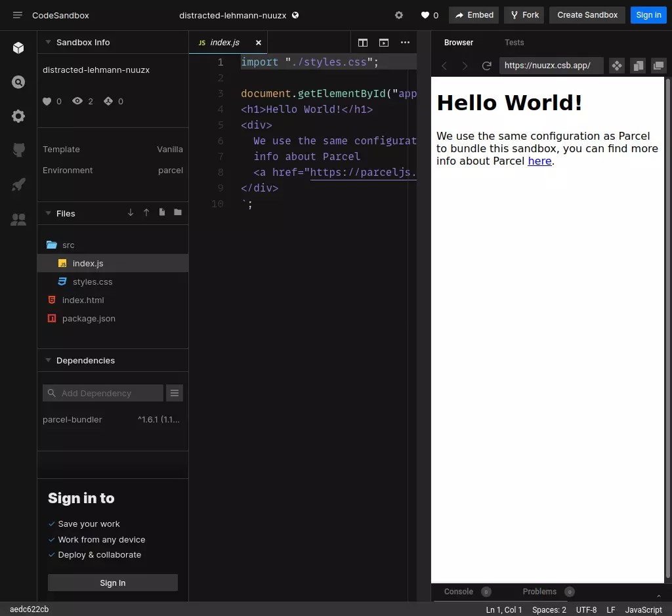Select the GitHub icon in the sidebar
Viewport: 672px width, 616px height.
coord(18,150)
